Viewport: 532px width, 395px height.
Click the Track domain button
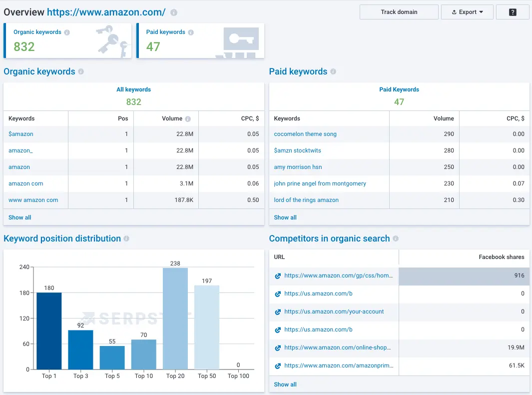399,12
